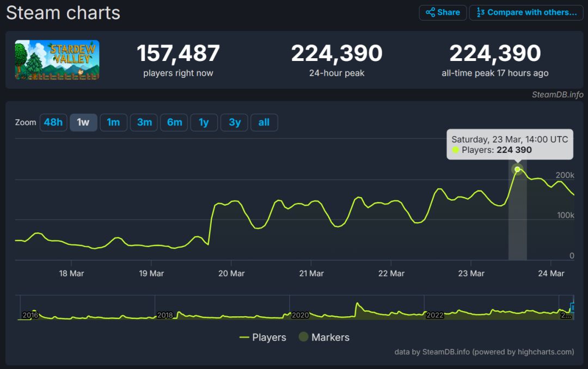
Task: Set chart zoom to 3y
Action: [x=234, y=122]
